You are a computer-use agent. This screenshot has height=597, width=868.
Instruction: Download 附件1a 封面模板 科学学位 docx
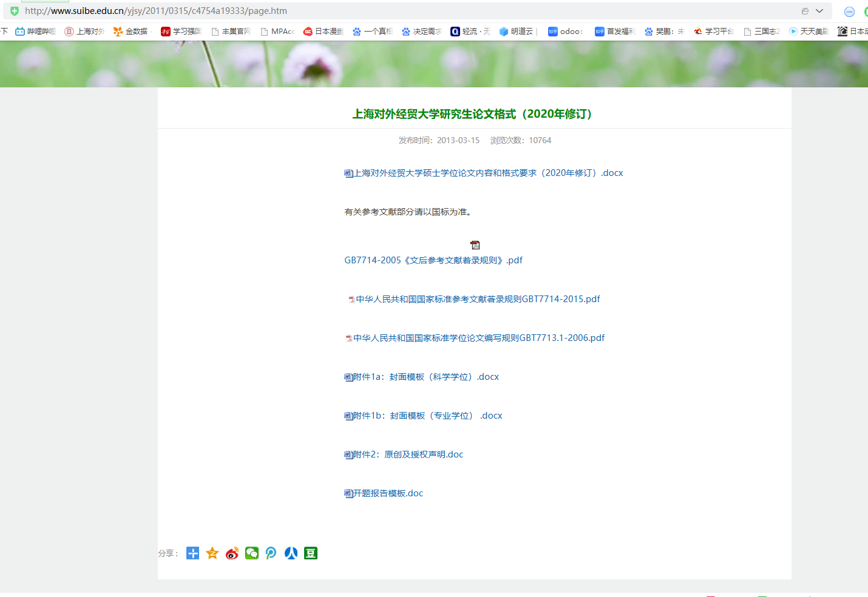pyautogui.click(x=426, y=377)
